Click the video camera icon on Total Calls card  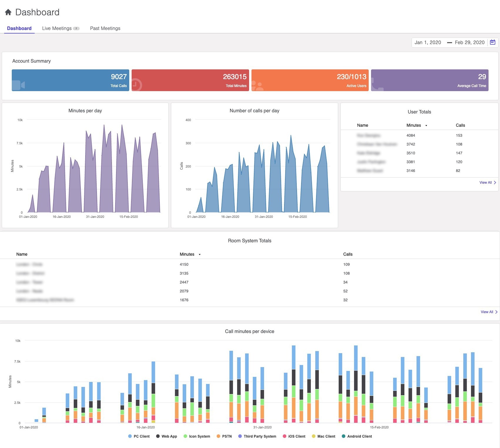click(x=19, y=85)
